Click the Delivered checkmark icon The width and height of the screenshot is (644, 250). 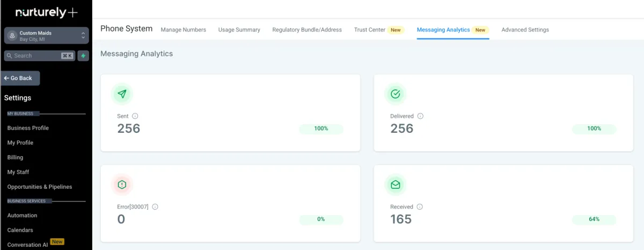[x=396, y=94]
